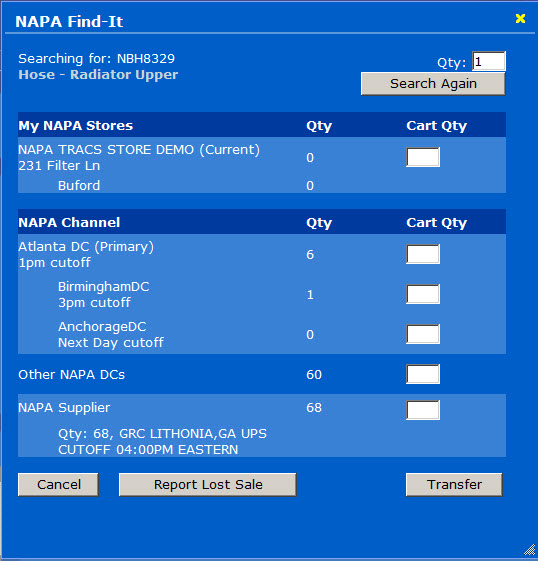The width and height of the screenshot is (538, 561).
Task: Click the AnchorageDC entry
Action: pyautogui.click(x=102, y=327)
